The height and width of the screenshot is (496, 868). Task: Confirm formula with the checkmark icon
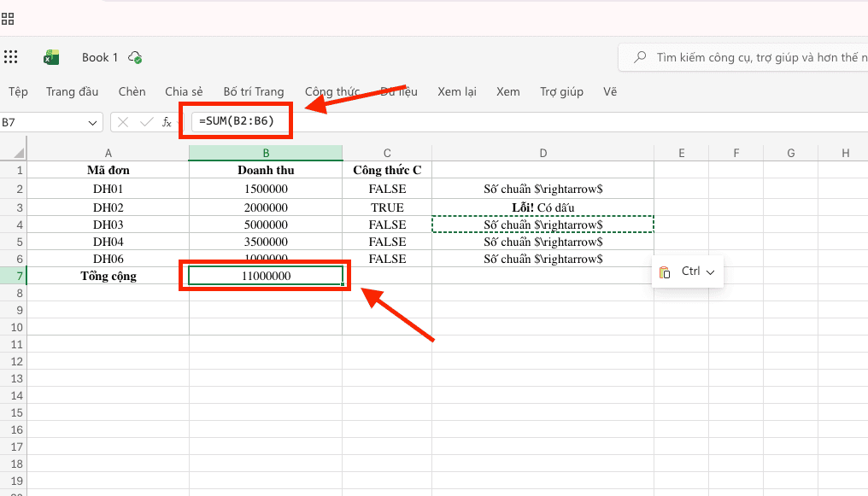coord(146,122)
